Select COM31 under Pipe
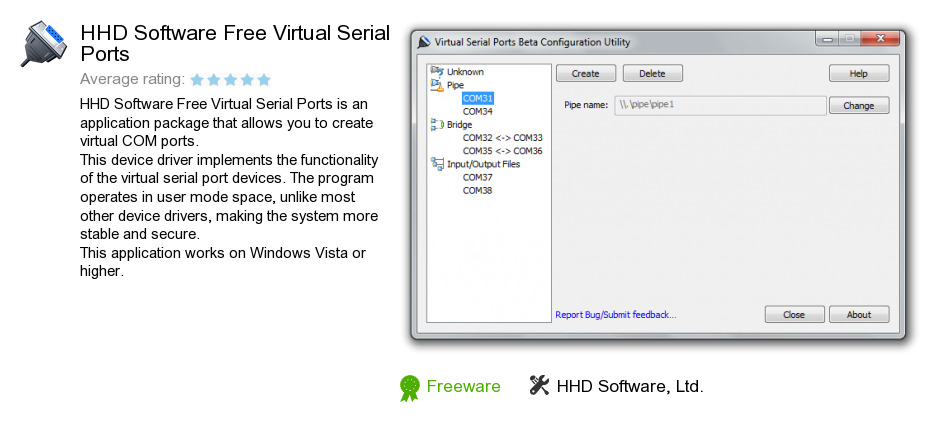Viewport: 940px width, 432px height. pyautogui.click(x=478, y=98)
